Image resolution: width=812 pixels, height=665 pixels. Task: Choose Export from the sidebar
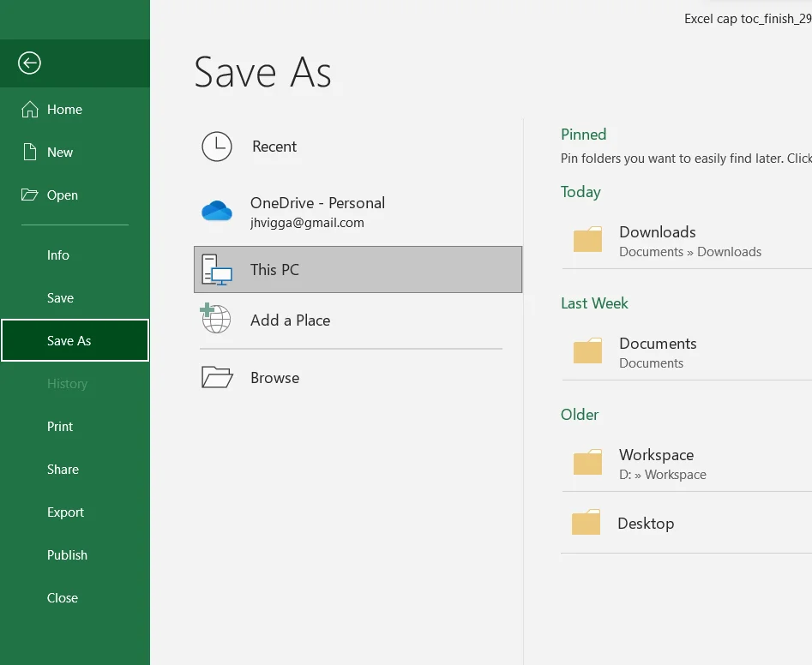pos(75,512)
